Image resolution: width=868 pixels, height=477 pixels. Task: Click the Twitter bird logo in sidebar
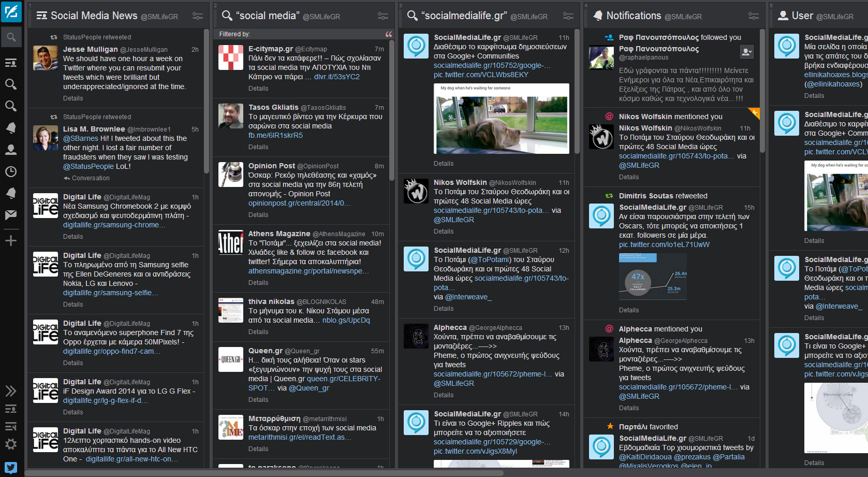tap(11, 468)
